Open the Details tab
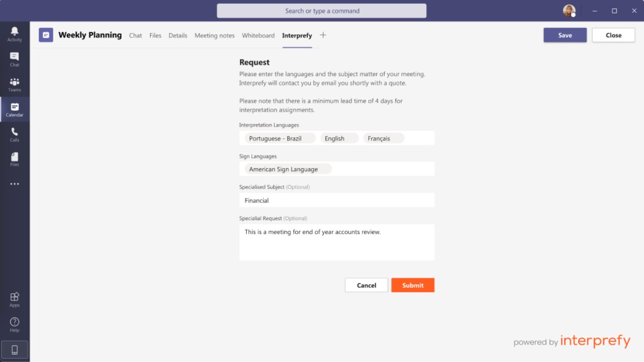Viewport: 644px width, 362px height. click(178, 35)
